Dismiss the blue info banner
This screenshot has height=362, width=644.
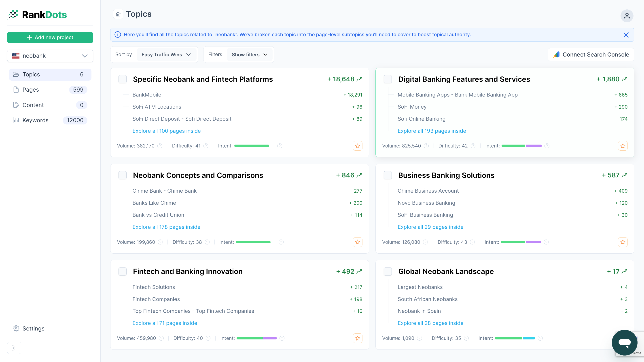coord(626,35)
